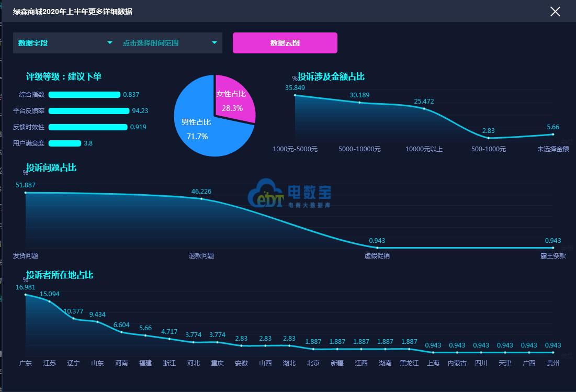Click the 数据云图 button
The image size is (576, 392).
285,43
